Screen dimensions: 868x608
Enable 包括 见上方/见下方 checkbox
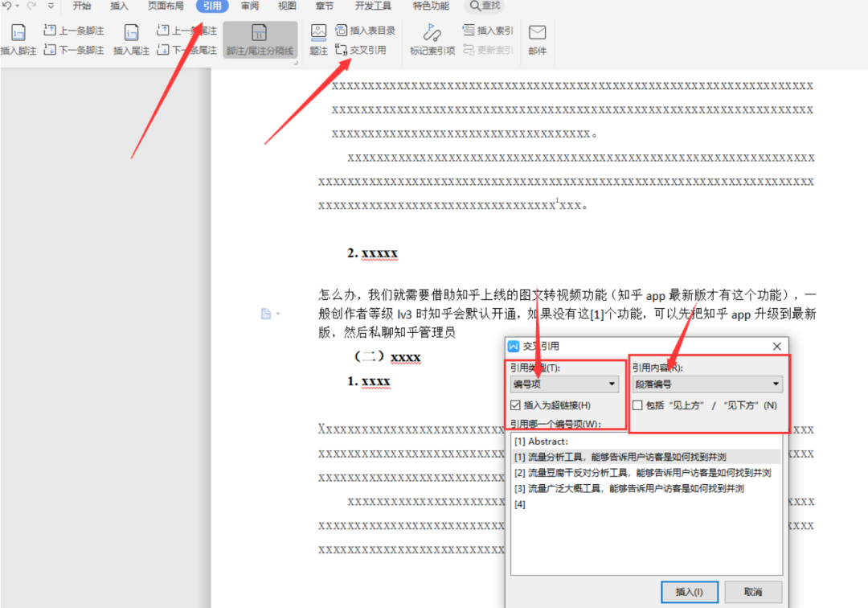click(x=637, y=405)
